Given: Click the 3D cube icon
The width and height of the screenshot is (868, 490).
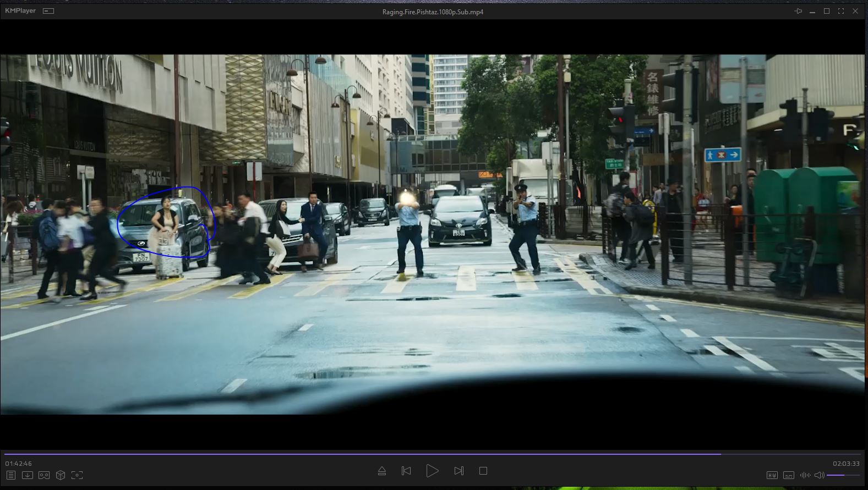Looking at the screenshot, I should (x=61, y=475).
